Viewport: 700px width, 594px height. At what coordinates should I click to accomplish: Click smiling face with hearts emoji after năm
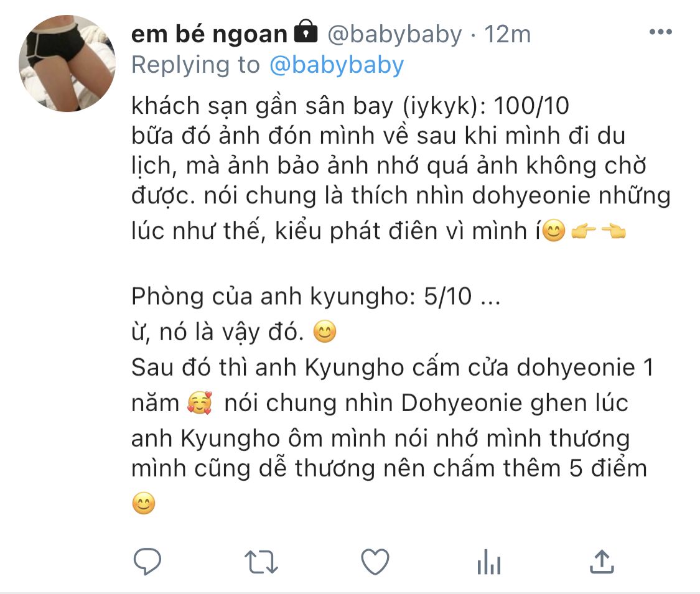coord(200,402)
